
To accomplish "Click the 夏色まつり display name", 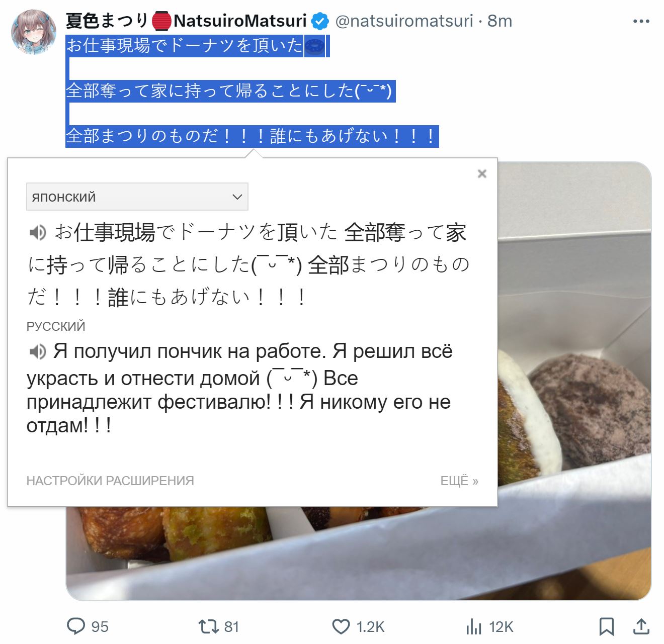I will pyautogui.click(x=107, y=21).
